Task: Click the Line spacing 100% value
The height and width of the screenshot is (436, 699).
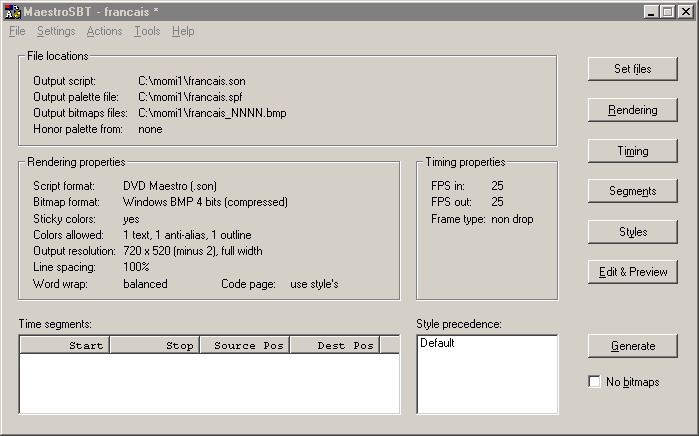Action: click(x=136, y=267)
